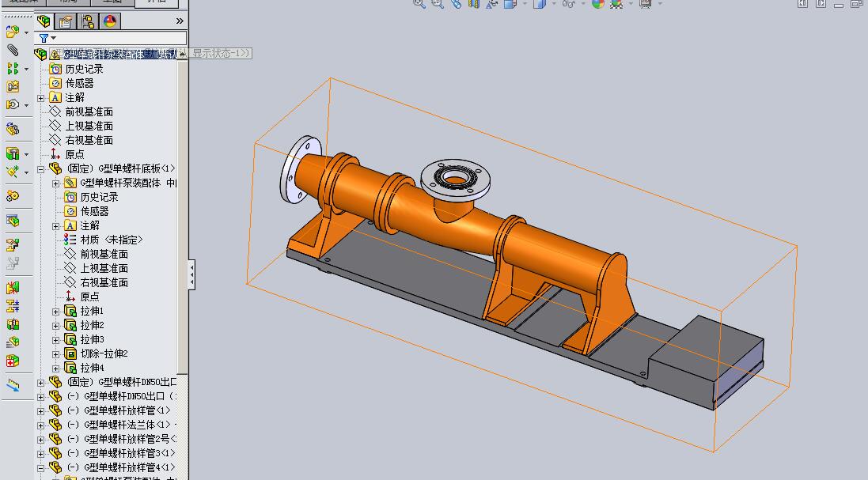The height and width of the screenshot is (480, 868).
Task: Open the Assembly Visualization tool
Action: click(12, 342)
